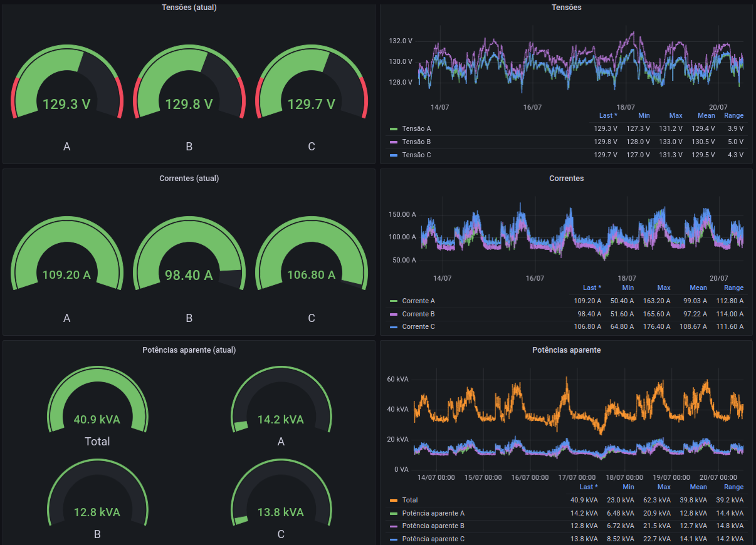Toggle the Corrente C series in legend

418,327
